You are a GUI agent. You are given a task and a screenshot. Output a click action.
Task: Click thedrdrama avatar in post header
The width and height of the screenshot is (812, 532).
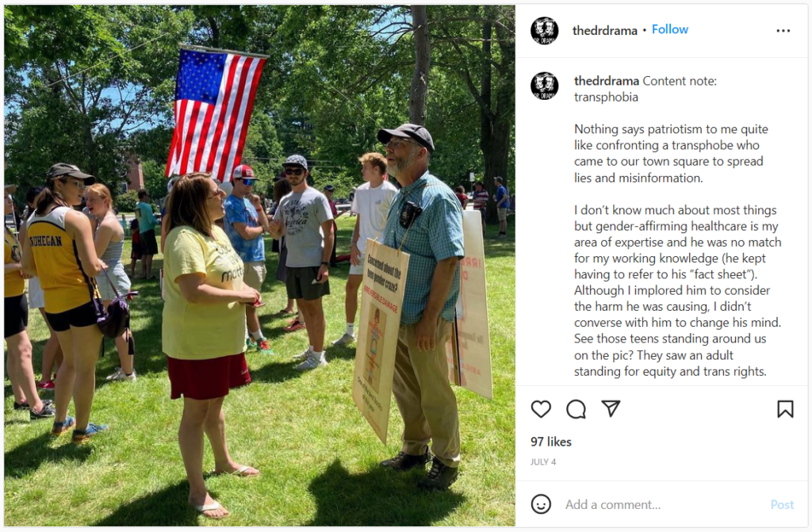(544, 30)
